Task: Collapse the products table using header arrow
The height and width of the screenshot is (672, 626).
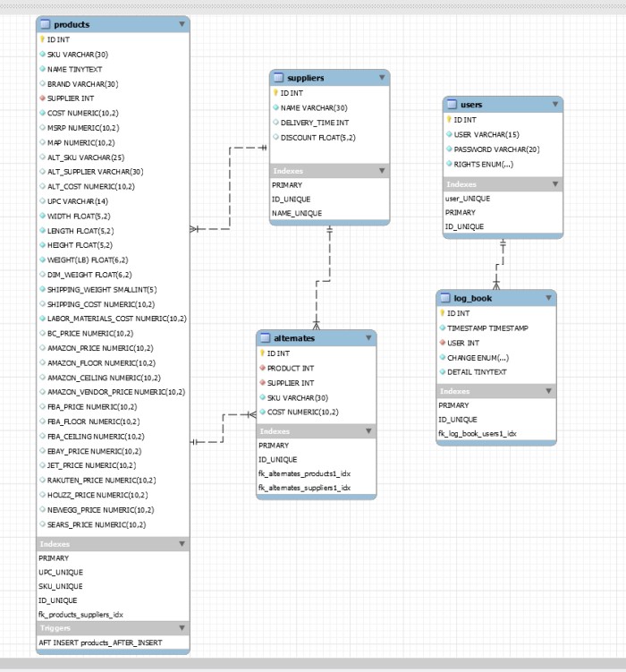Action: pos(182,25)
